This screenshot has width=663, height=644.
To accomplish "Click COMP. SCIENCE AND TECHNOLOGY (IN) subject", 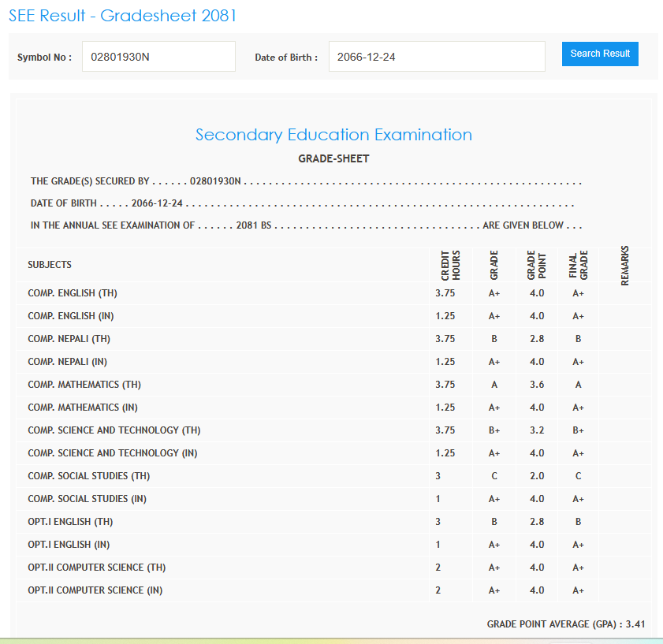I will pyautogui.click(x=113, y=453).
